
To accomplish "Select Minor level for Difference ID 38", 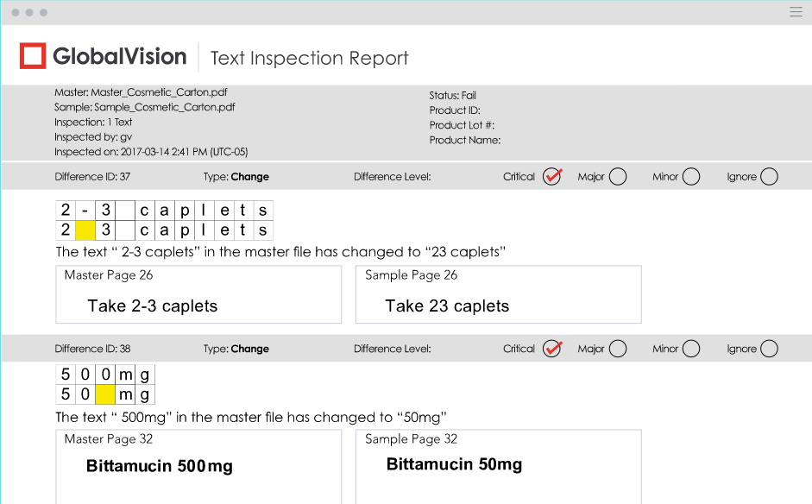I will [691, 349].
